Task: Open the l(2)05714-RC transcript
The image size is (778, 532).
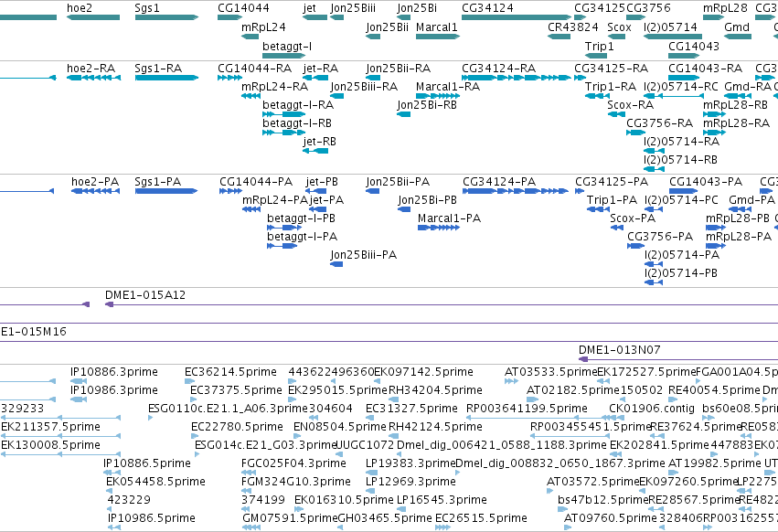Action: tap(674, 96)
